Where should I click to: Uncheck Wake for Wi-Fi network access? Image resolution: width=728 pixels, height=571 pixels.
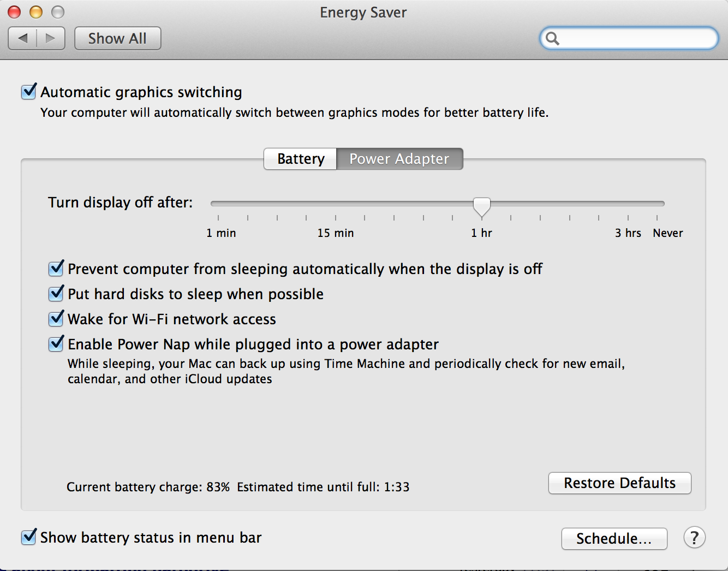(x=56, y=319)
